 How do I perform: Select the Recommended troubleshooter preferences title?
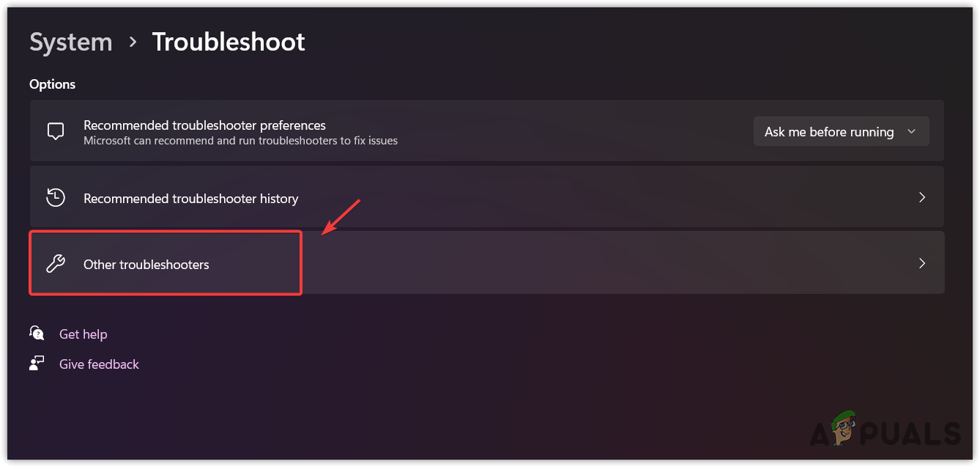point(204,125)
